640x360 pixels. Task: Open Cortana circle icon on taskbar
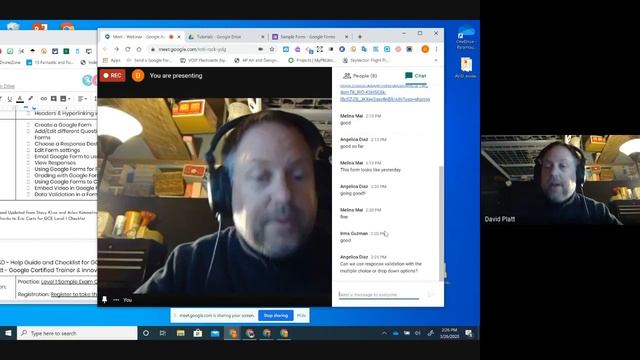146,333
